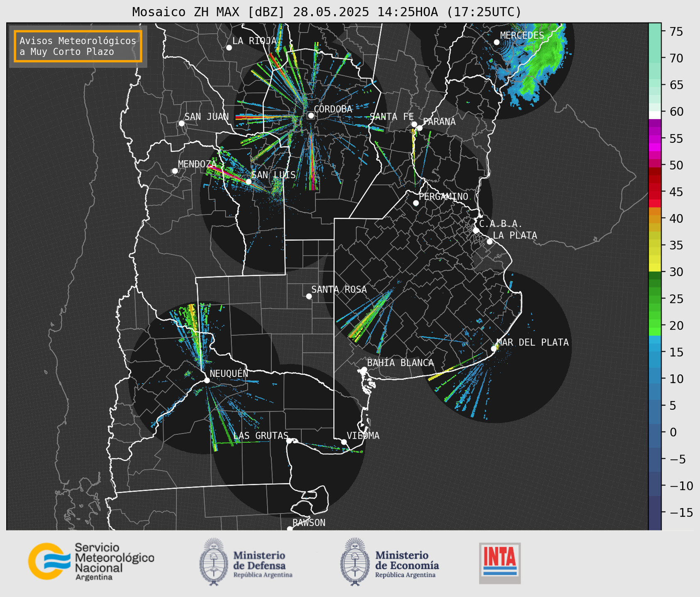Click the LA PLATA city marker dot
This screenshot has height=597, width=700.
490,242
